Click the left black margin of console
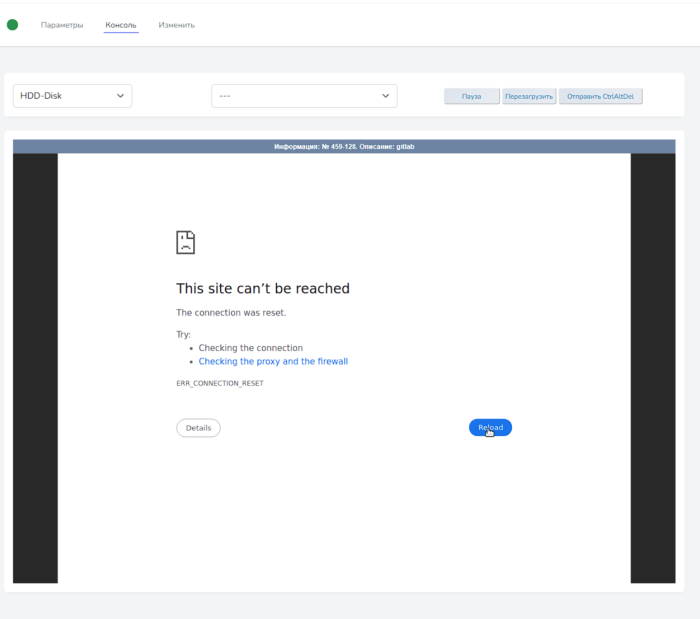 (35, 368)
